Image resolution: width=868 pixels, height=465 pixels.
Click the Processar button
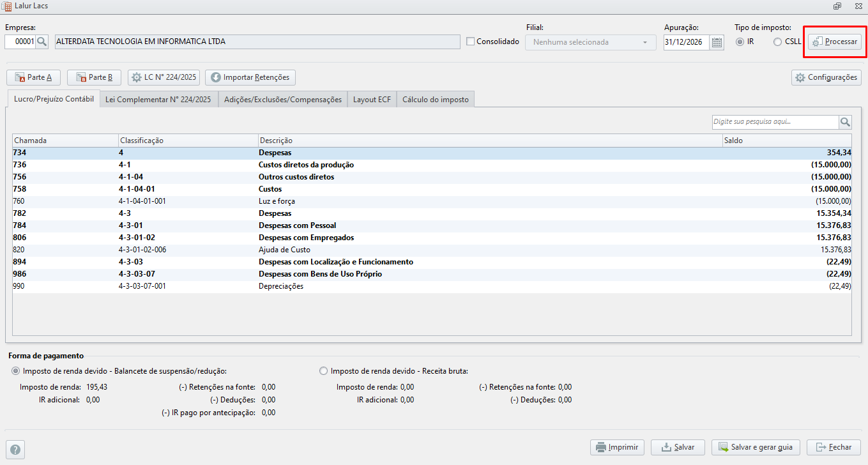(x=835, y=42)
